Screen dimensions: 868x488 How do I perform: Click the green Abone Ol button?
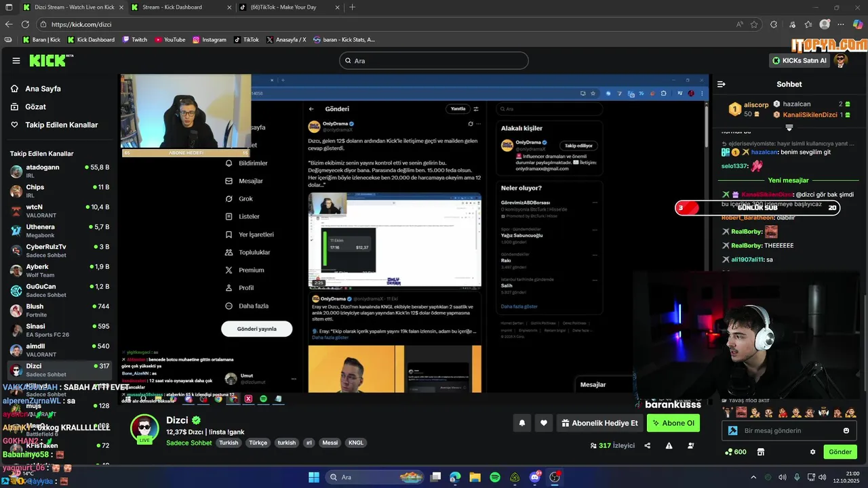click(673, 423)
